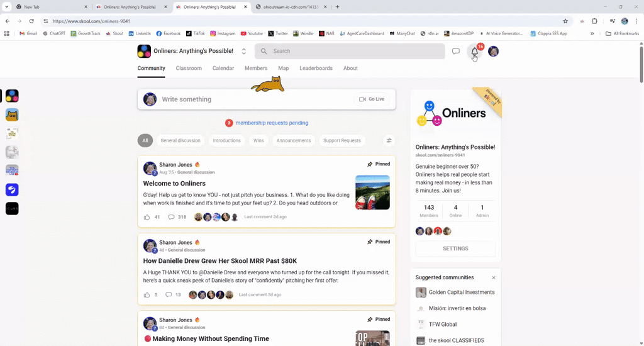644x346 pixels.
Task: Open profile avatar menu in Skool header
Action: point(493,52)
